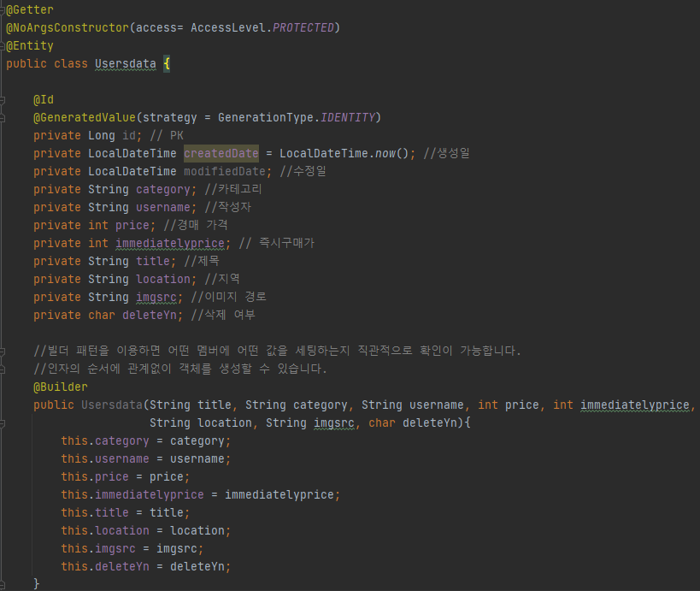
Task: Click the location parameter in constructor signature
Action: click(225, 423)
